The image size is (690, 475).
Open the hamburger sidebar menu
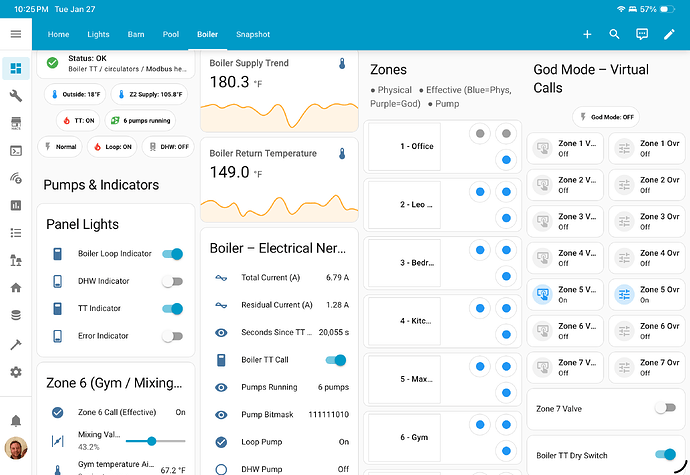pos(16,34)
